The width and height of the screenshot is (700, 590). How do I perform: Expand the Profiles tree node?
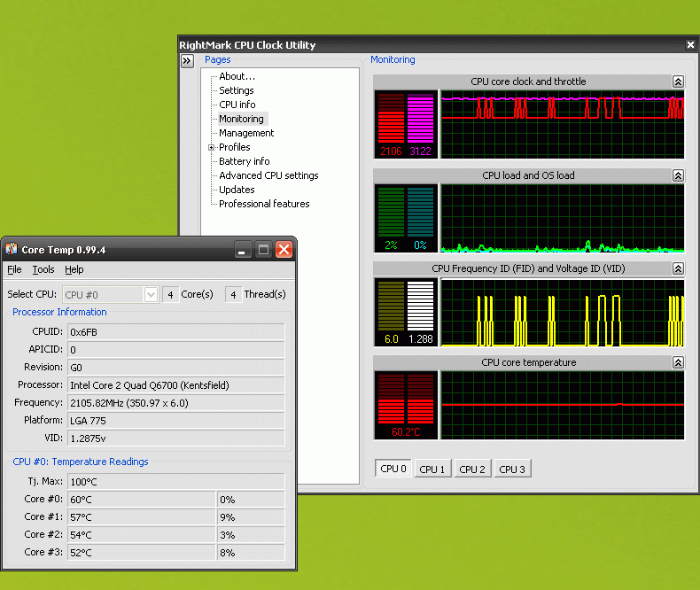211,147
